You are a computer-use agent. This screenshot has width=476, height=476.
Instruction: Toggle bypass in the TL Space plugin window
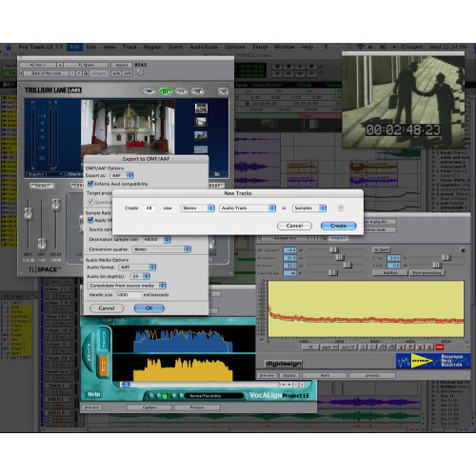point(122,65)
